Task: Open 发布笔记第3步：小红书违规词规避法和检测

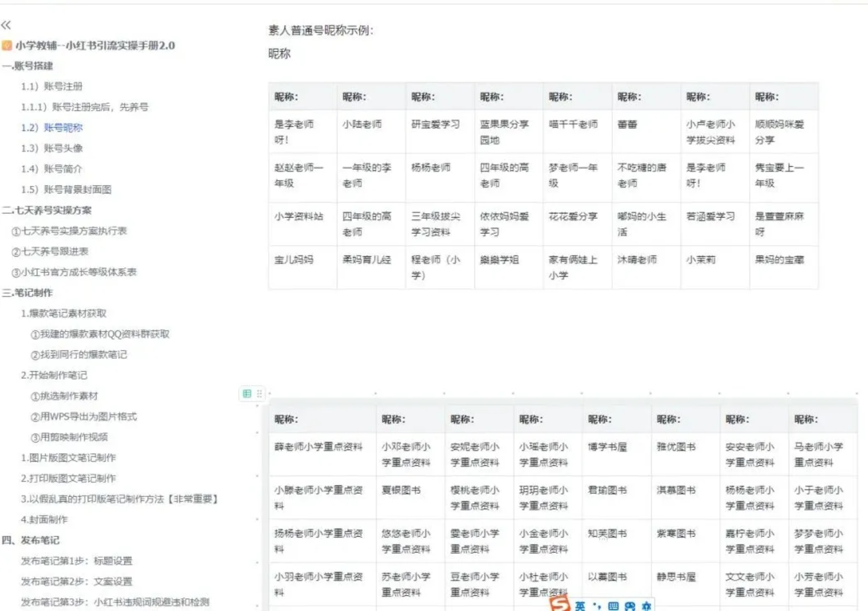Action: 115,602
